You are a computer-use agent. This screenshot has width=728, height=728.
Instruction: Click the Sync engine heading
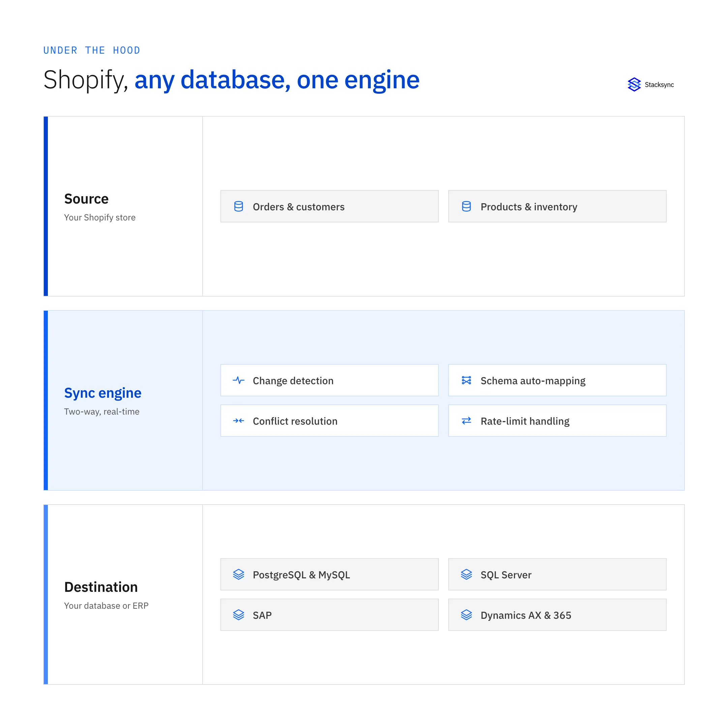(x=102, y=393)
